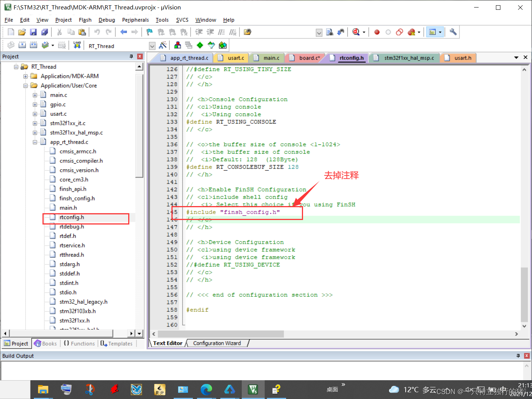Viewport: 532px width, 399px height.
Task: Start debug session with magnifier d icon
Action: point(356,32)
